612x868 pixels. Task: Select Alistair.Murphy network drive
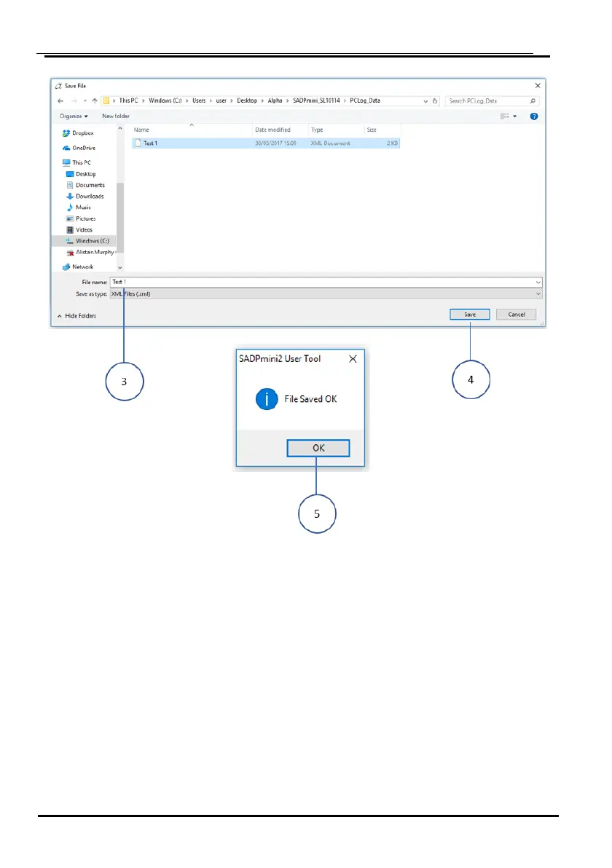tap(90, 252)
